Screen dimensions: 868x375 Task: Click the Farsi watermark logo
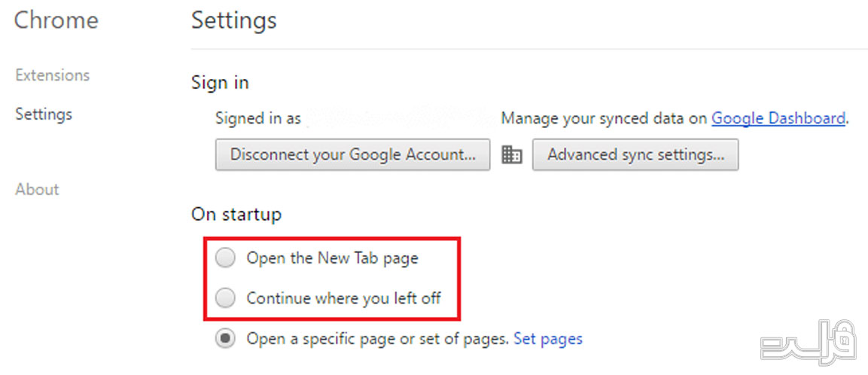(808, 340)
